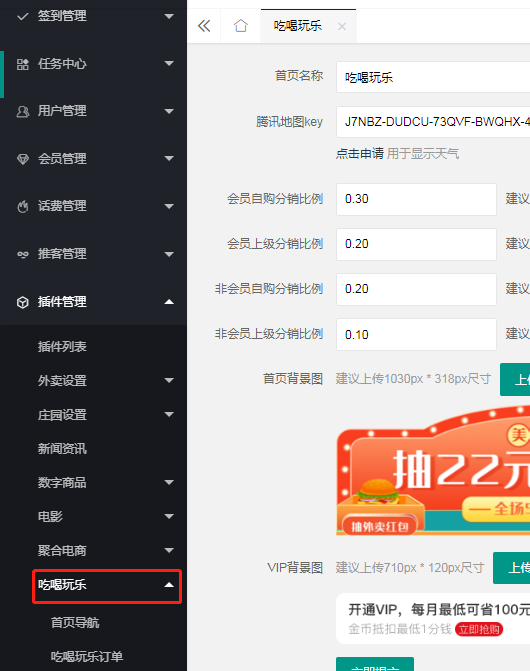This screenshot has width=530, height=671.
Task: Edit 会员自购分销比例 field
Action: point(416,199)
